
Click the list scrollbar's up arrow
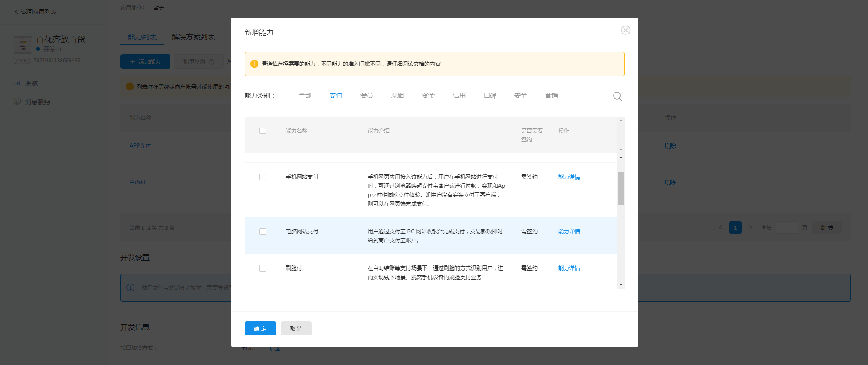point(621,157)
